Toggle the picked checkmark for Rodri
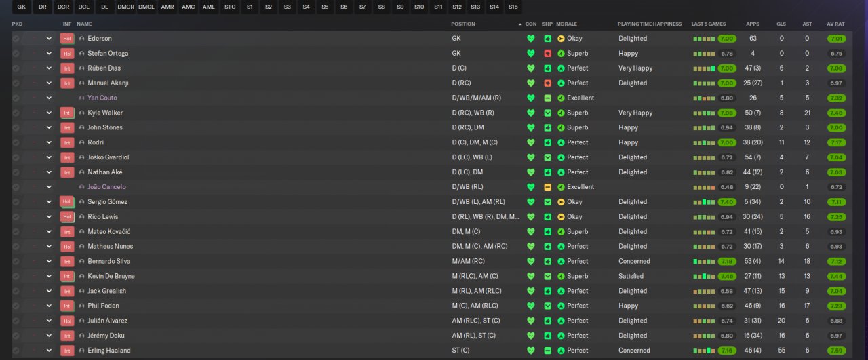The height and width of the screenshot is (360, 868). tap(16, 143)
